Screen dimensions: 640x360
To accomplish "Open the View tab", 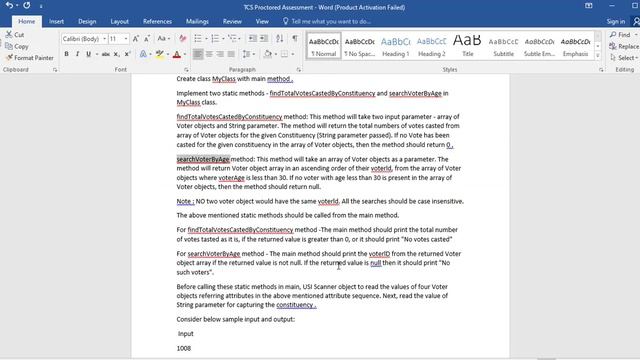I will click(262, 21).
